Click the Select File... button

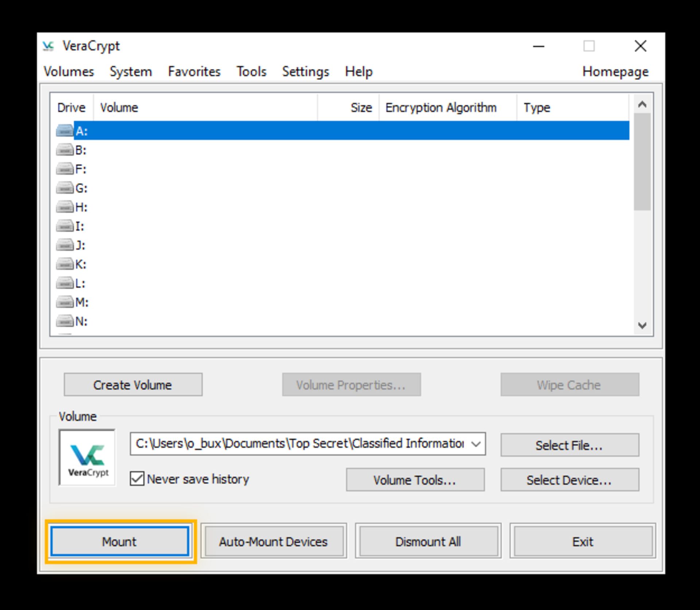coord(569,445)
